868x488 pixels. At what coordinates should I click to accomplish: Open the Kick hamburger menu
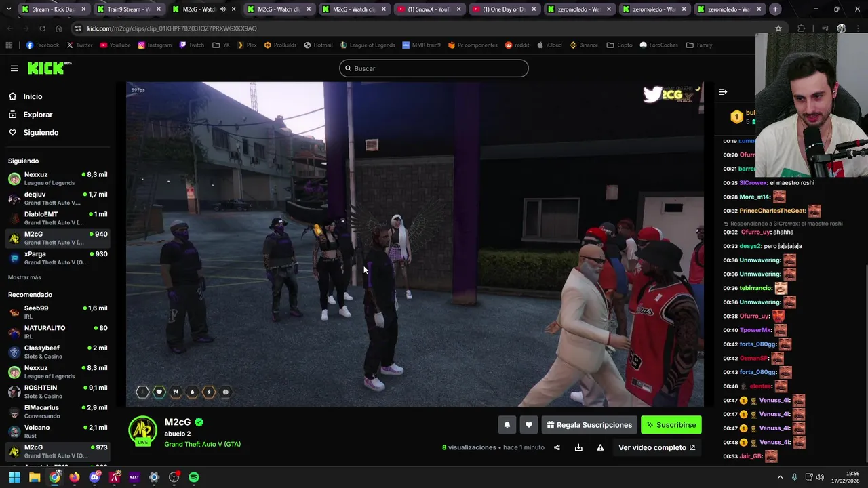coord(14,68)
